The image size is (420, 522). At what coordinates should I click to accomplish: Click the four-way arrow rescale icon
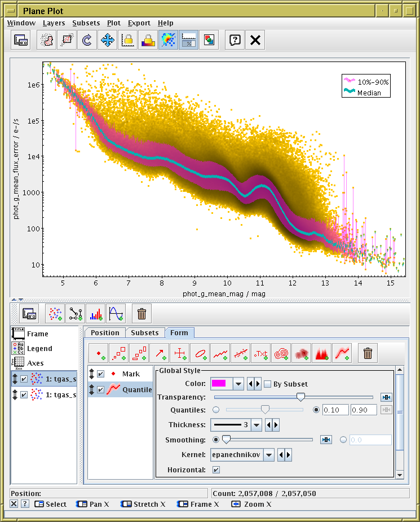tap(107, 40)
